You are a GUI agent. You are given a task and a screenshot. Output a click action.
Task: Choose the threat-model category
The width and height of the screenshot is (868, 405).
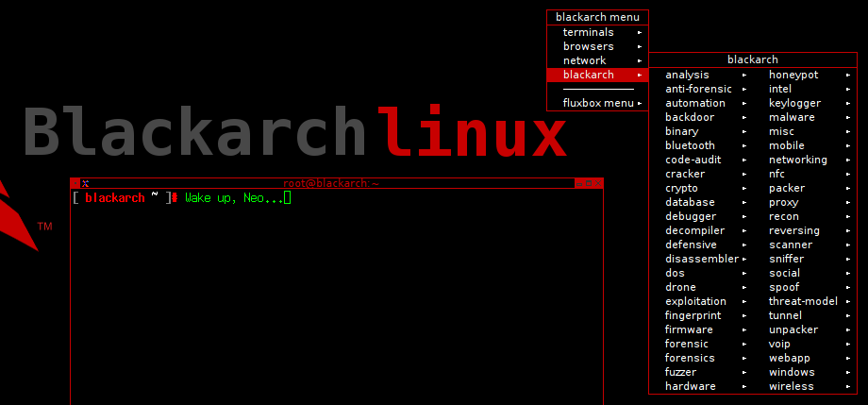pos(805,301)
